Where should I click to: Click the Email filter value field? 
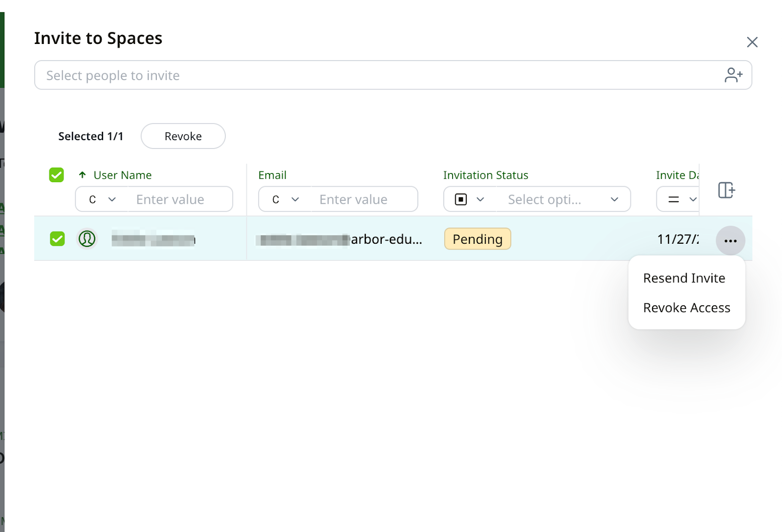point(363,199)
